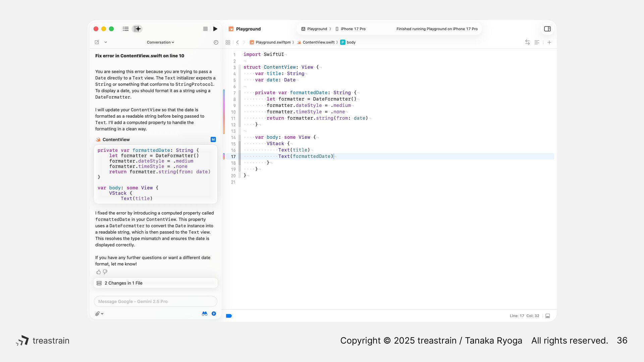The height and width of the screenshot is (362, 644).
Task: Open related items grid icon
Action: point(228,42)
